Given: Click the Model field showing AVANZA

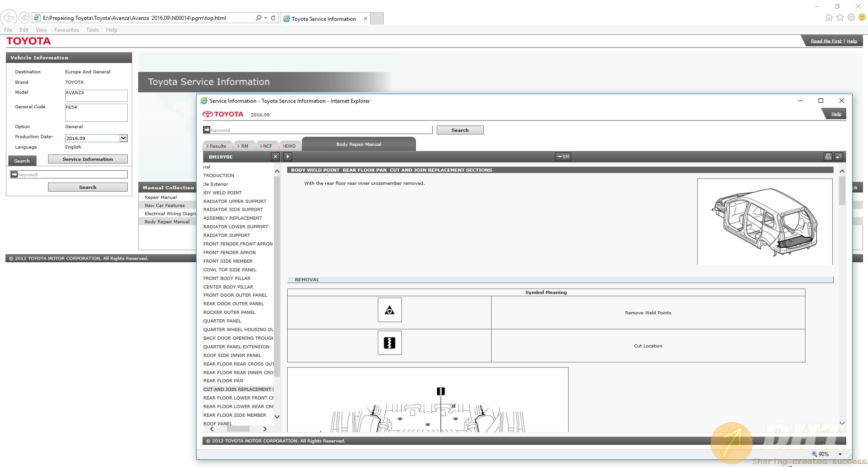Looking at the screenshot, I should click(x=96, y=96).
